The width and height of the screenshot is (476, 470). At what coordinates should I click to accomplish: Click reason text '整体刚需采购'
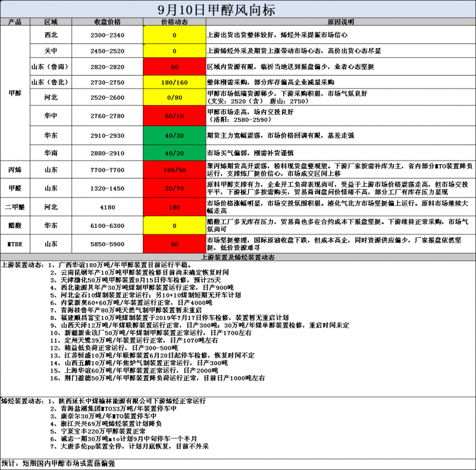(227, 82)
